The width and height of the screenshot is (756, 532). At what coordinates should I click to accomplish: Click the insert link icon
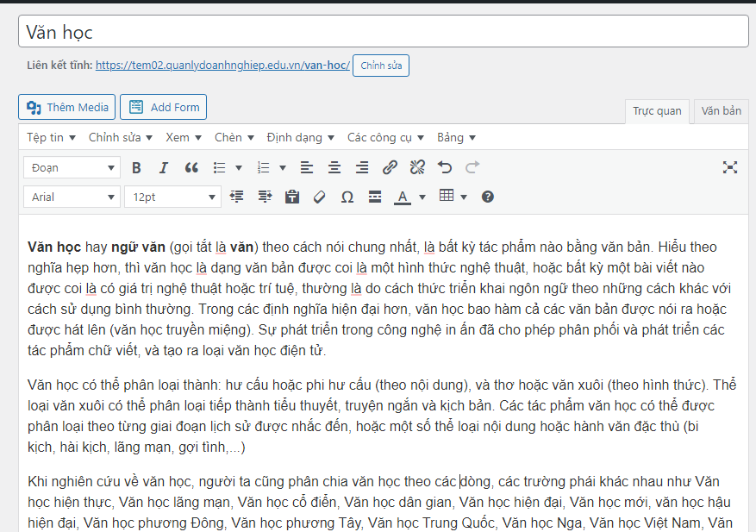390,167
